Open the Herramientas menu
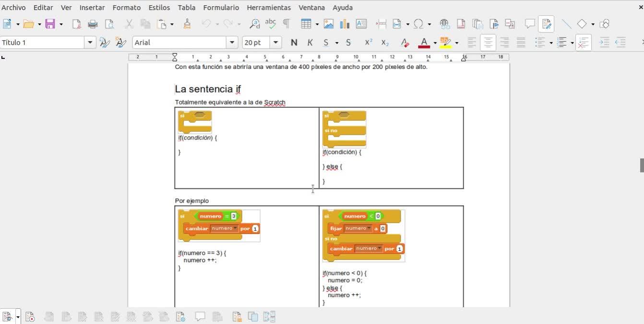 [269, 8]
